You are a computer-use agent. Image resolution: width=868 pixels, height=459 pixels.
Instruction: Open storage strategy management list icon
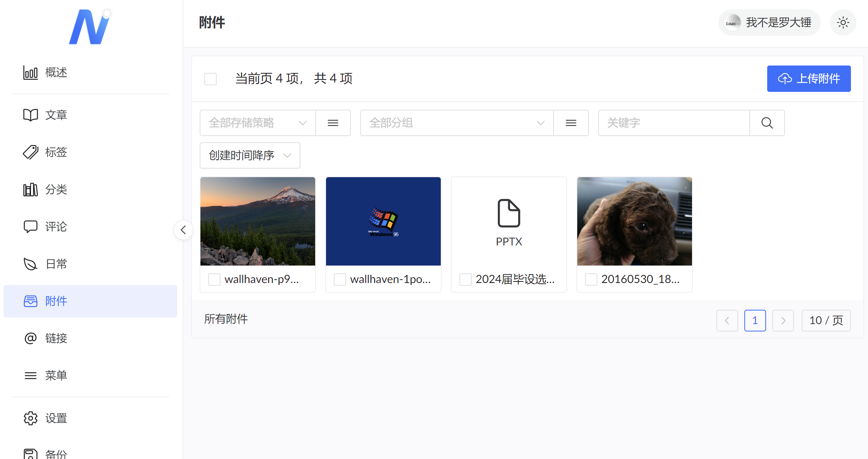coord(333,123)
